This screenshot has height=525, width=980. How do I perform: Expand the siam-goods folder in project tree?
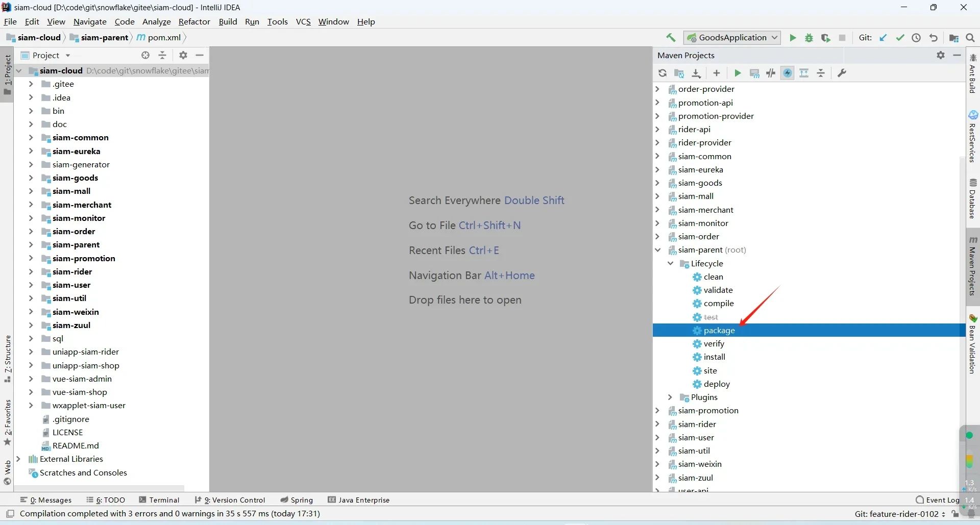[31, 178]
